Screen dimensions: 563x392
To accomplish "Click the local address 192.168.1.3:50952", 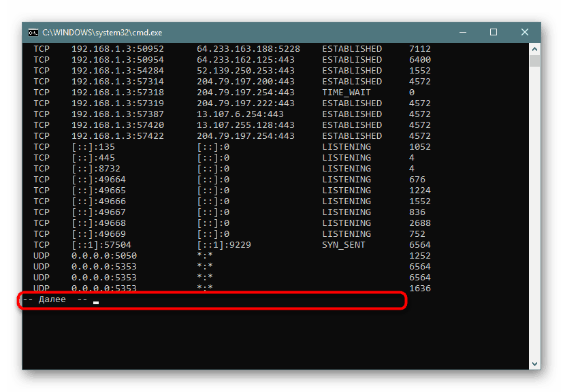I will (118, 49).
